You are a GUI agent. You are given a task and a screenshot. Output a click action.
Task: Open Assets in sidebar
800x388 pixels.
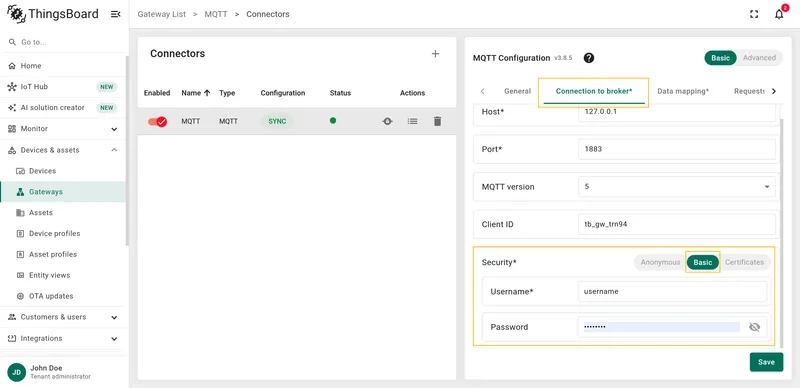(x=62, y=212)
